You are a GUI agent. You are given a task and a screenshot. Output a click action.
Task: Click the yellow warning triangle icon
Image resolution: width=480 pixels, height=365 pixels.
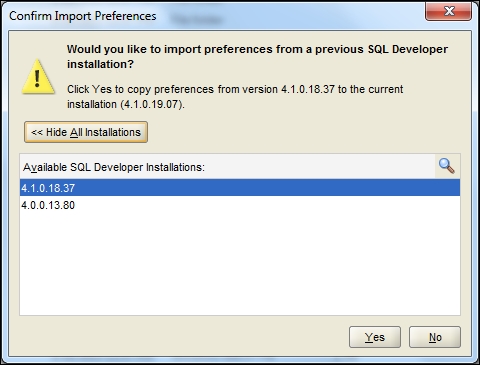tap(38, 77)
